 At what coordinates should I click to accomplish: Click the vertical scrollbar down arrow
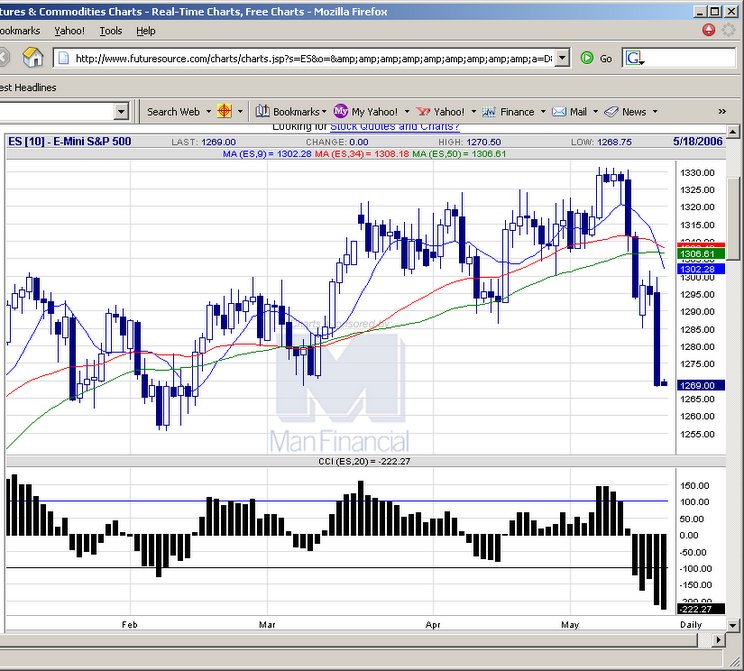click(733, 625)
